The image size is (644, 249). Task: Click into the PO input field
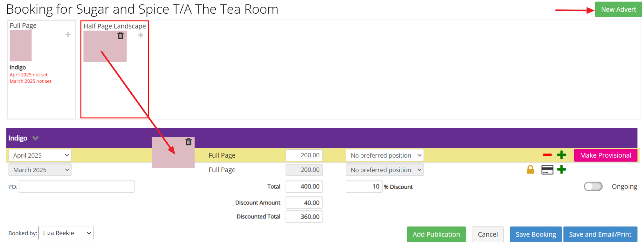[x=77, y=187]
